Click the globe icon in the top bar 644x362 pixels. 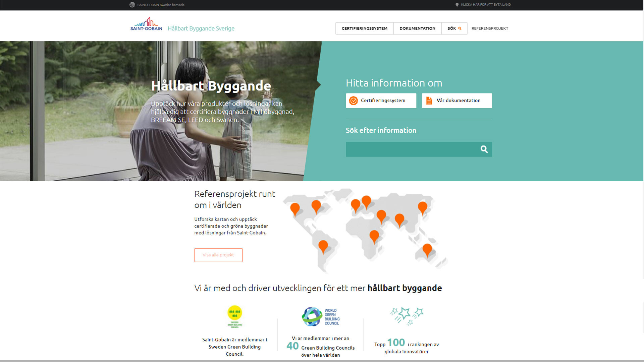132,5
